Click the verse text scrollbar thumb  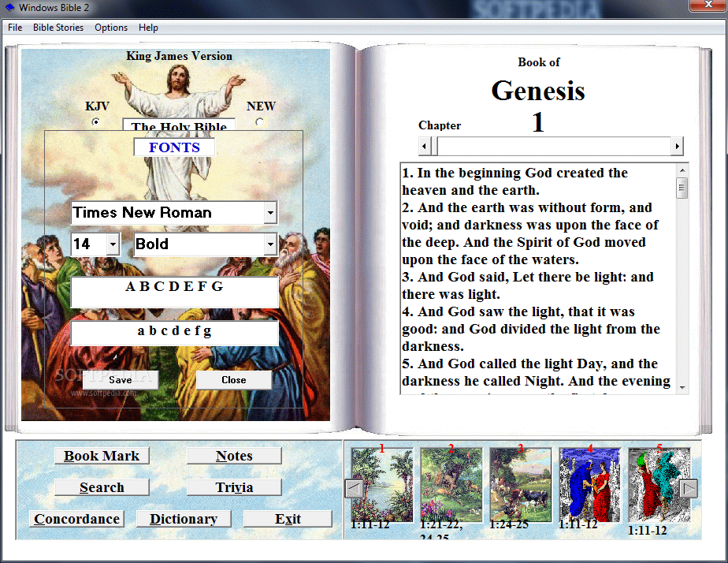click(x=682, y=188)
